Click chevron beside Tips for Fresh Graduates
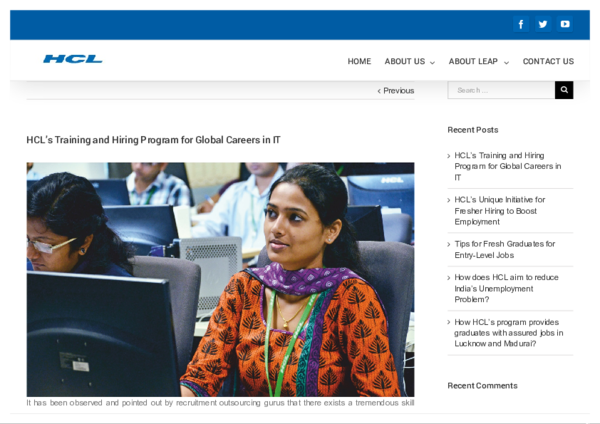Viewport: 600px width, 424px height. [x=449, y=244]
